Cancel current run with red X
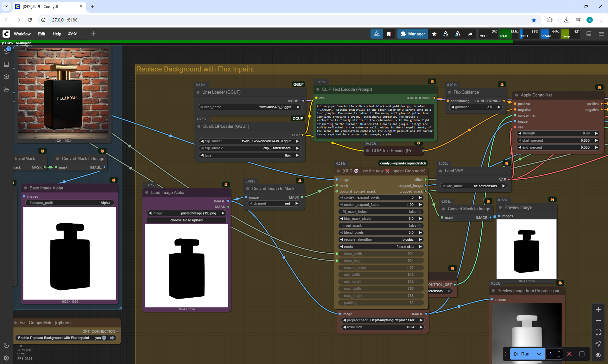The height and width of the screenshot is (364, 608). pyautogui.click(x=569, y=354)
